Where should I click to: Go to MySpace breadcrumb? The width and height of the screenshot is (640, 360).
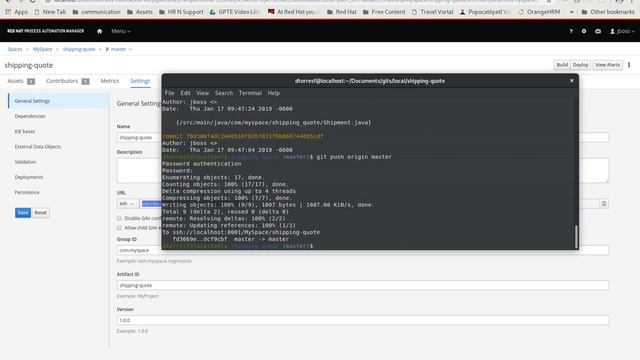pyautogui.click(x=42, y=49)
